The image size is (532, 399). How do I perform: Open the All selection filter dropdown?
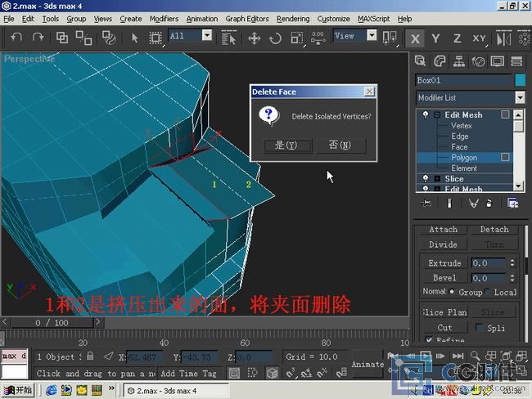[x=207, y=35]
